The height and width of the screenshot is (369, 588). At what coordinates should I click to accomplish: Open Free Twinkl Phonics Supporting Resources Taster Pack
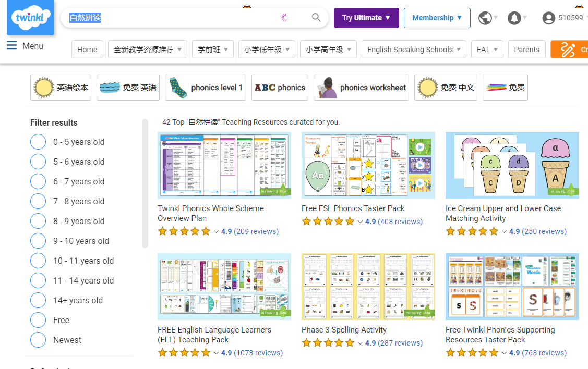point(500,335)
